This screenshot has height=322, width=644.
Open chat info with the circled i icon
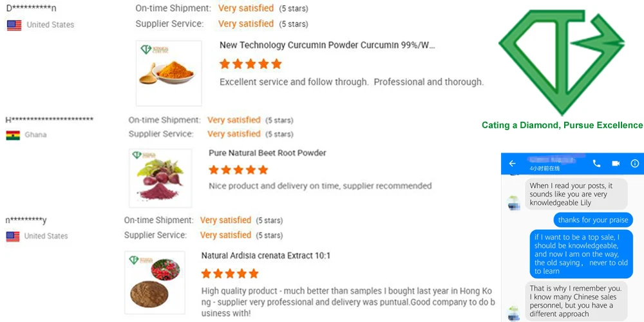tap(635, 164)
